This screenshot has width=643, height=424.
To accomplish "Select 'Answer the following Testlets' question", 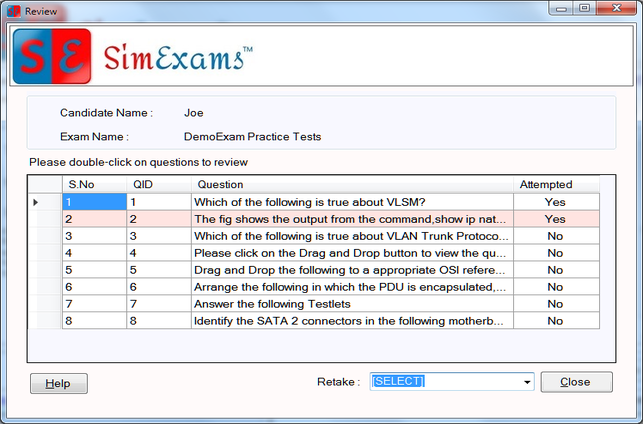I will click(x=352, y=304).
